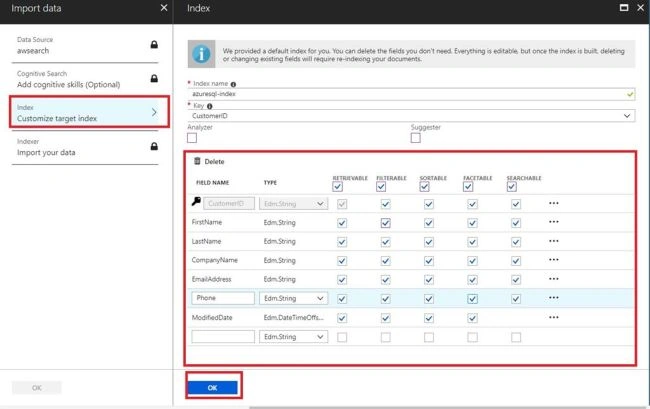Screen dimensions: 650x409
Task: Maximize the Index blade
Action: (623, 7)
